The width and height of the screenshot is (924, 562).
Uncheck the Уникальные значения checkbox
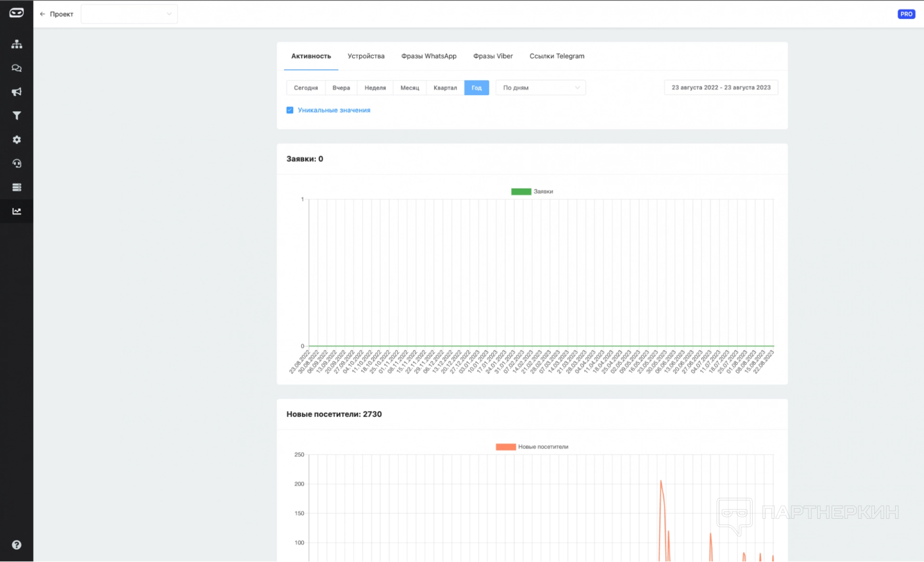point(290,110)
